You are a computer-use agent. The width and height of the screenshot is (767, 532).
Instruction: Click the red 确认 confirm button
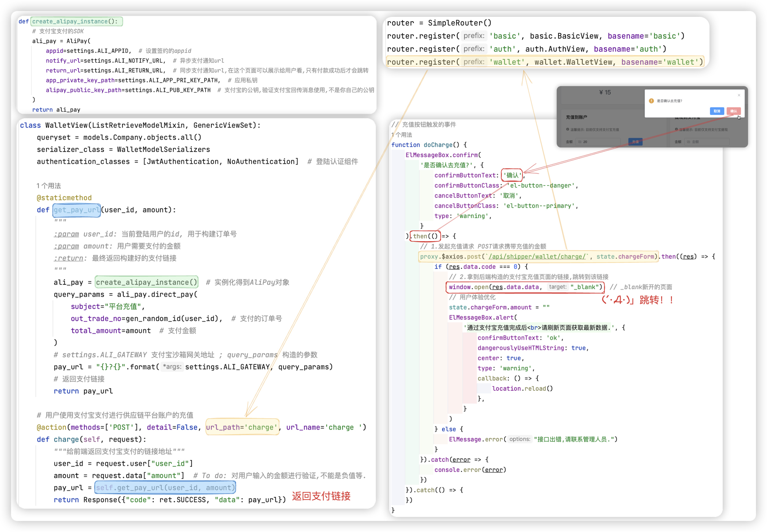733,111
